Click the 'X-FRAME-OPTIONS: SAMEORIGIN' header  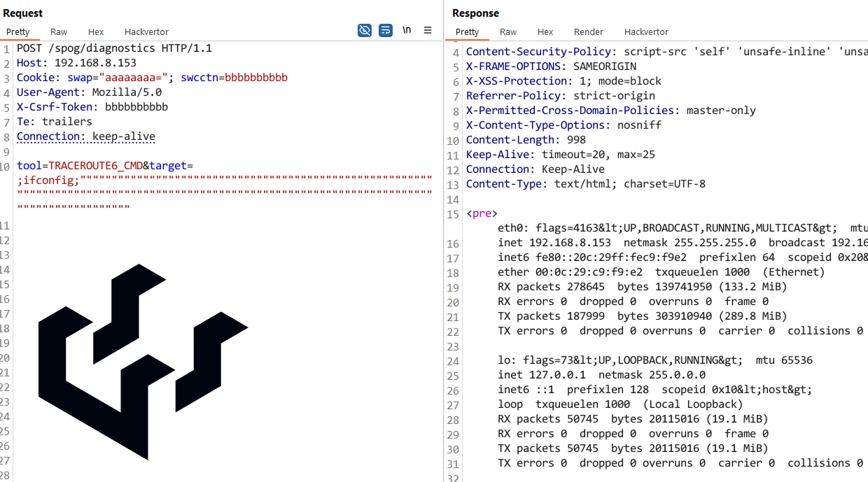click(x=551, y=66)
